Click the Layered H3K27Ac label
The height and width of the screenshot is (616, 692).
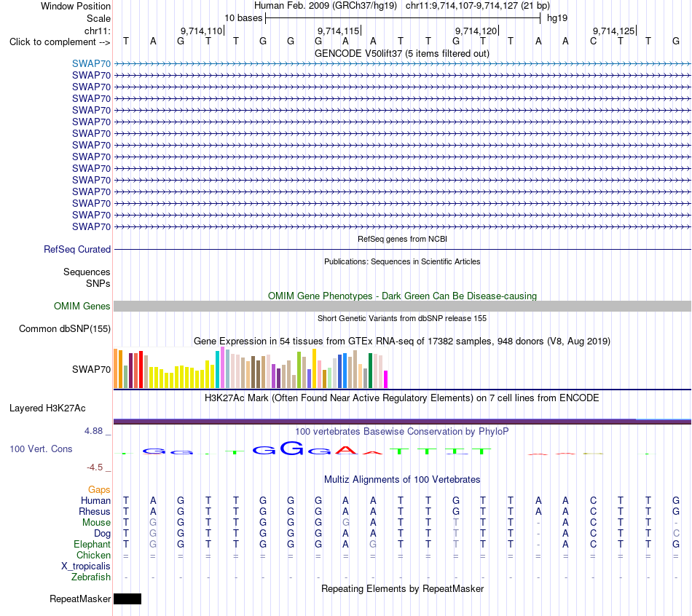tap(47, 408)
